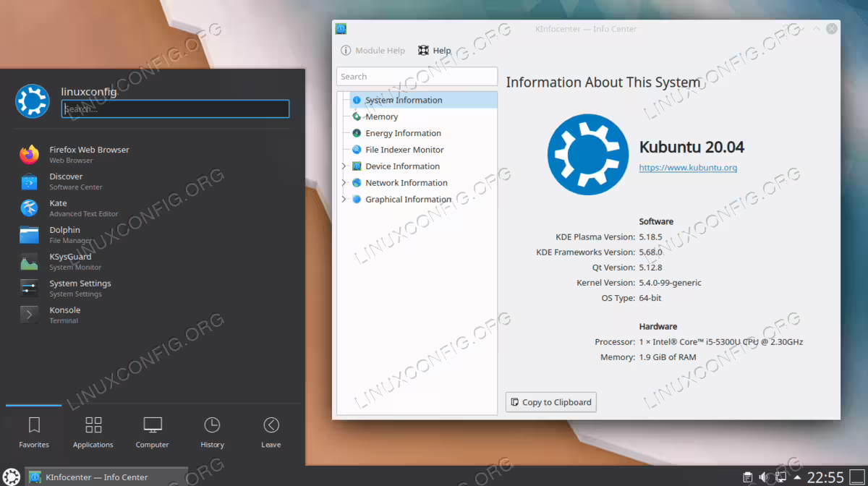Select Energy Information in the tree
Screen dimensions: 868x486
(x=403, y=134)
